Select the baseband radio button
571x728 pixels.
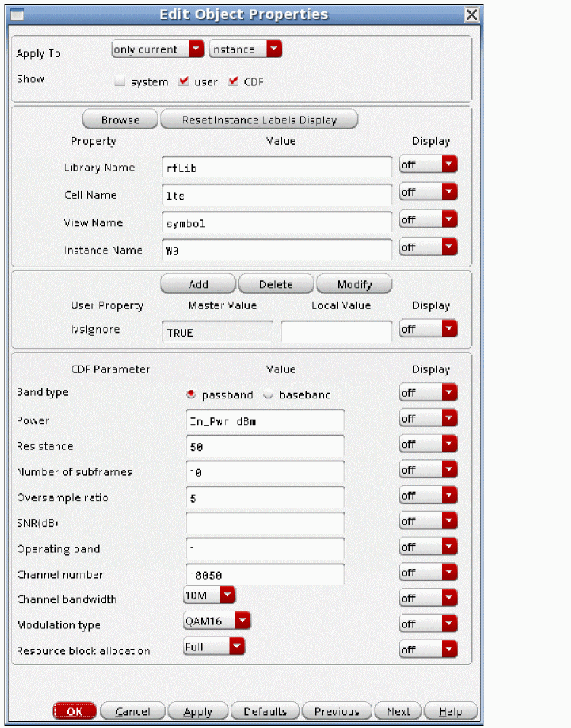268,394
